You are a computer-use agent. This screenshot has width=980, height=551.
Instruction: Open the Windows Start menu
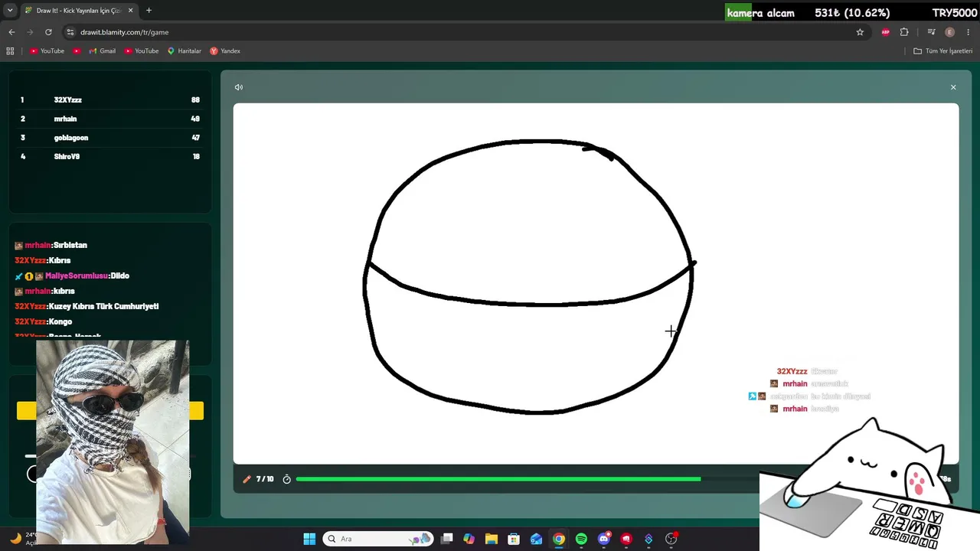coord(309,539)
